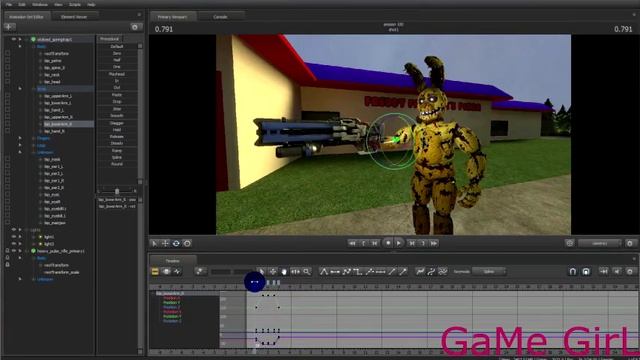This screenshot has width=640, height=360.
Task: Apply the Default procedural preset
Action: [117, 47]
